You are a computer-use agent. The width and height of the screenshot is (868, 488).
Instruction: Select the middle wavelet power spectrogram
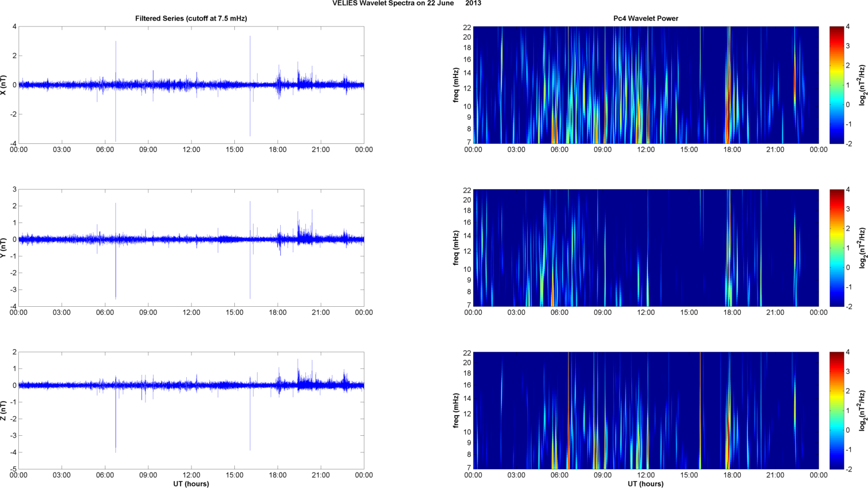pos(646,248)
